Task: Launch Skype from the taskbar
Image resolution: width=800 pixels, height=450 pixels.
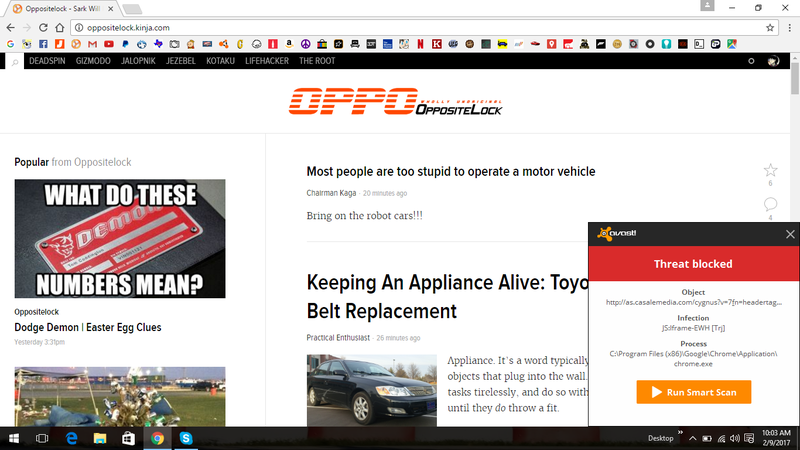Action: pos(186,438)
